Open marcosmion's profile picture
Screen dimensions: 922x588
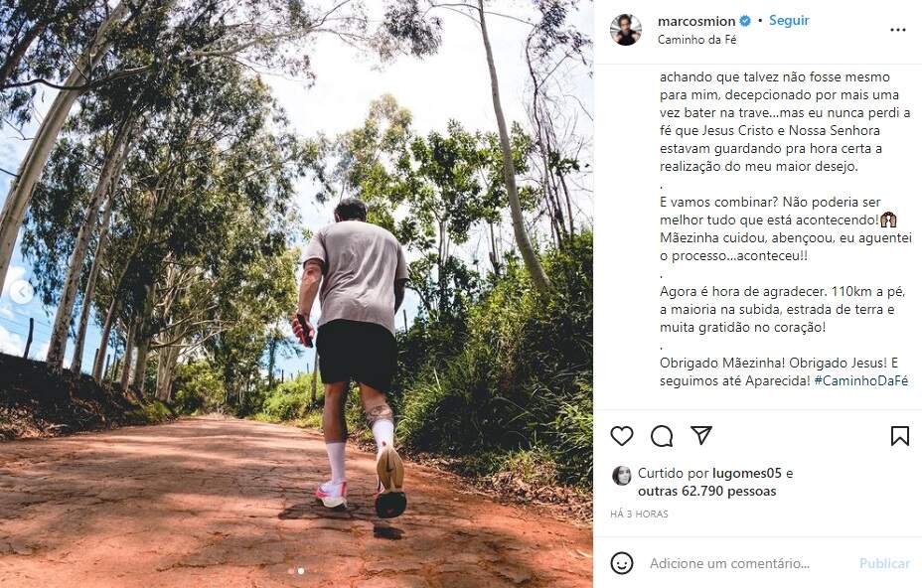click(626, 30)
